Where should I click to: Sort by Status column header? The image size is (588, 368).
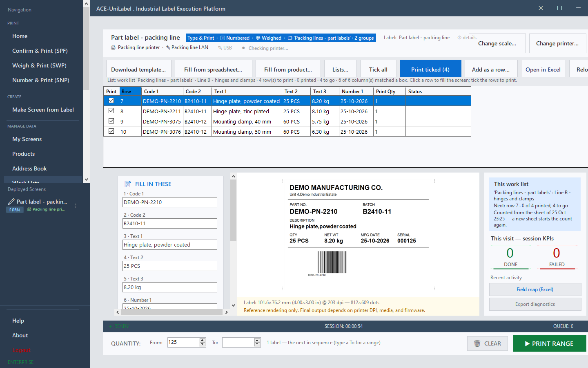click(438, 91)
